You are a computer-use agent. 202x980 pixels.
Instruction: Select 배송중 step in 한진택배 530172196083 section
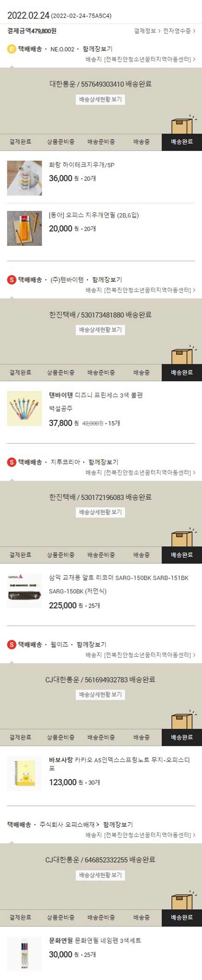[141, 555]
